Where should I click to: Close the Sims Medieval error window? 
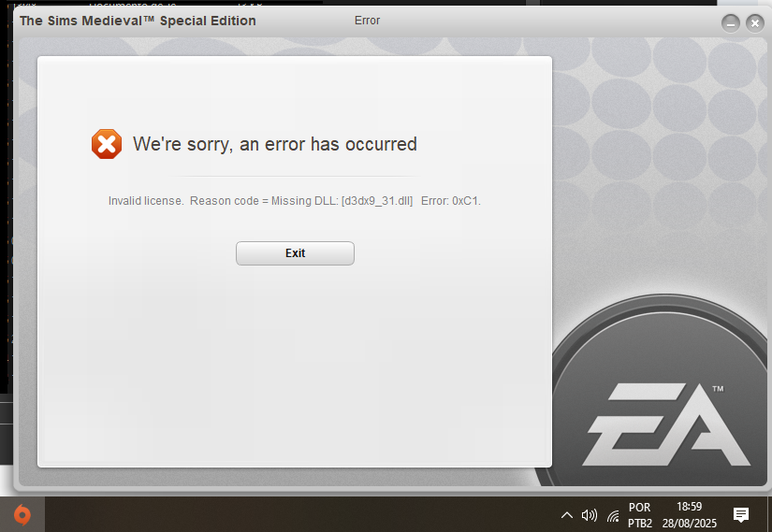[x=755, y=23]
